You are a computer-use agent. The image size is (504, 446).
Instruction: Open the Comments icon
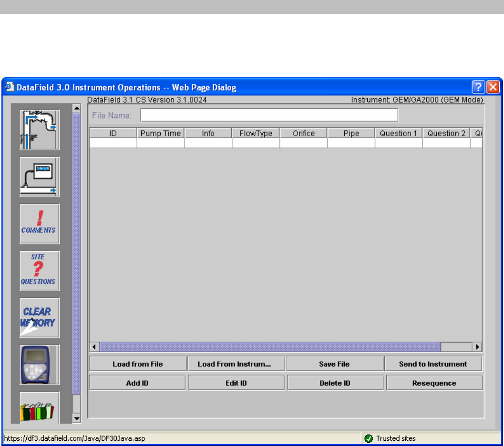pos(39,224)
